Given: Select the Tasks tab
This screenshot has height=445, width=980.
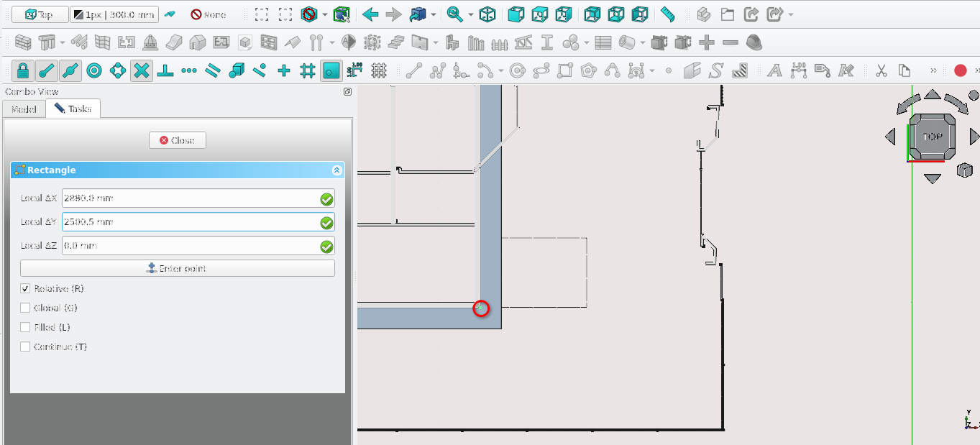Looking at the screenshot, I should pyautogui.click(x=73, y=109).
